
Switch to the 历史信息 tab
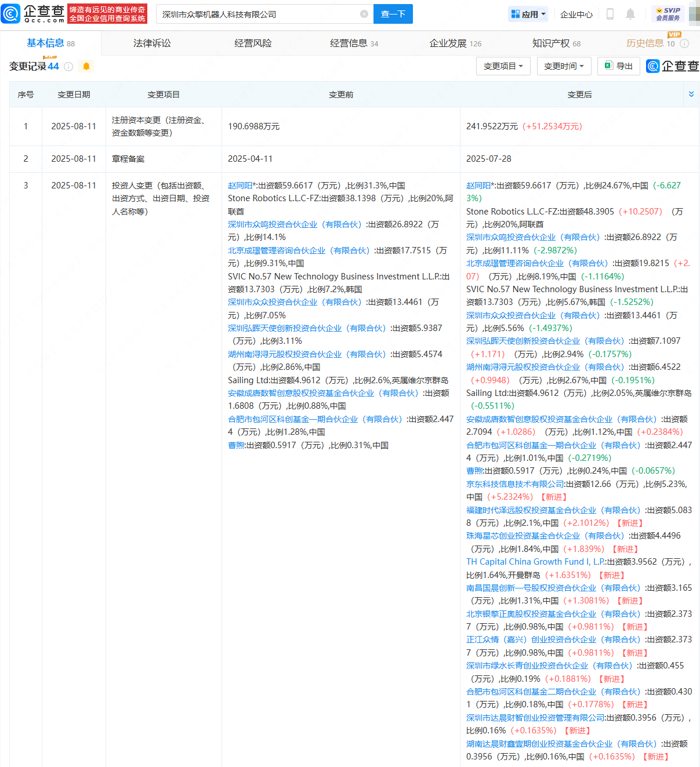pyautogui.click(x=651, y=43)
